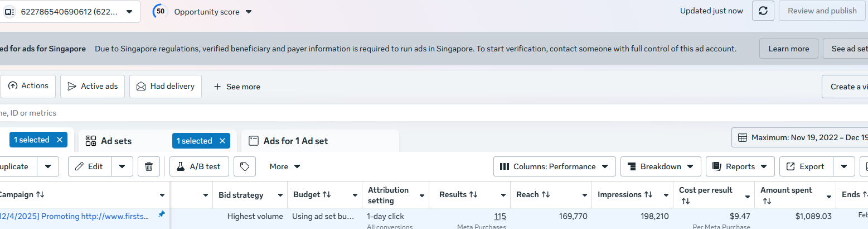The height and width of the screenshot is (229, 868).
Task: Open the Export options arrow
Action: [844, 166]
